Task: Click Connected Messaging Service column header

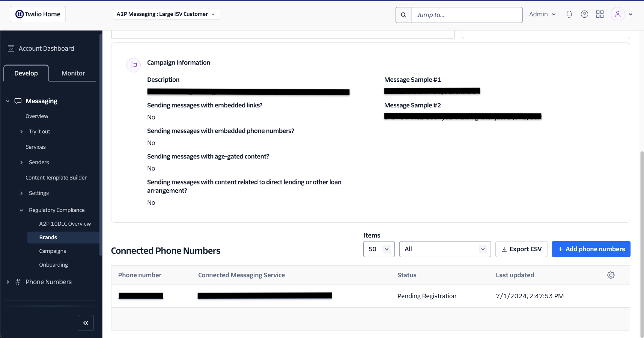Action: 241,275
